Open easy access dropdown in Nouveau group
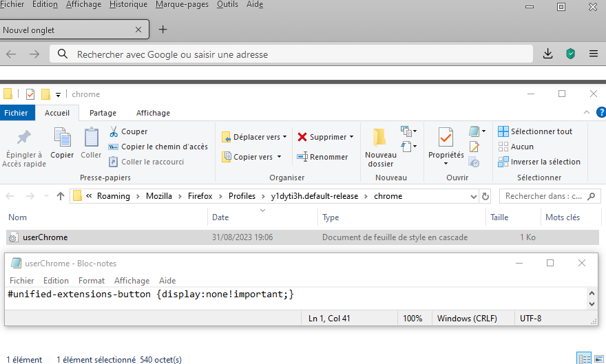The width and height of the screenshot is (606, 364). point(409,147)
